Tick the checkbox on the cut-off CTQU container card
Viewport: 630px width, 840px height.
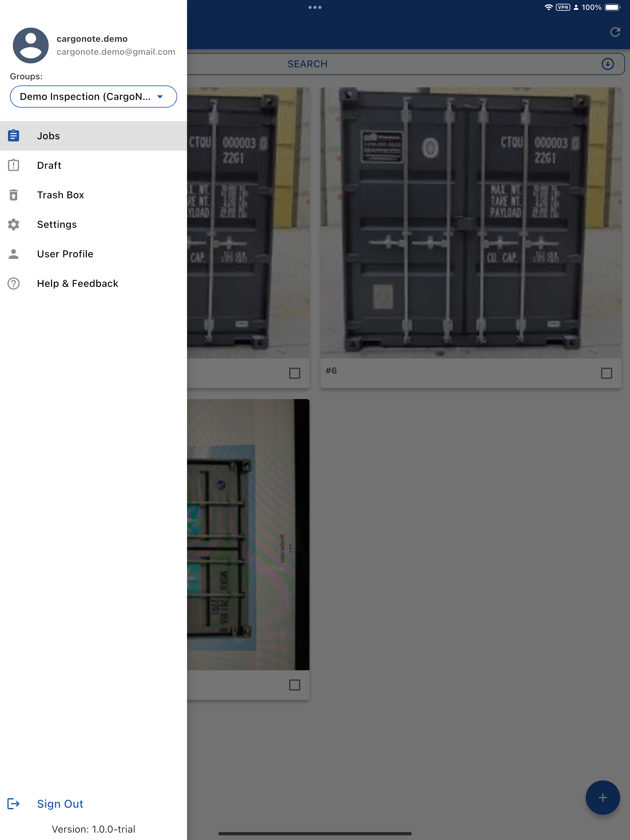click(294, 373)
